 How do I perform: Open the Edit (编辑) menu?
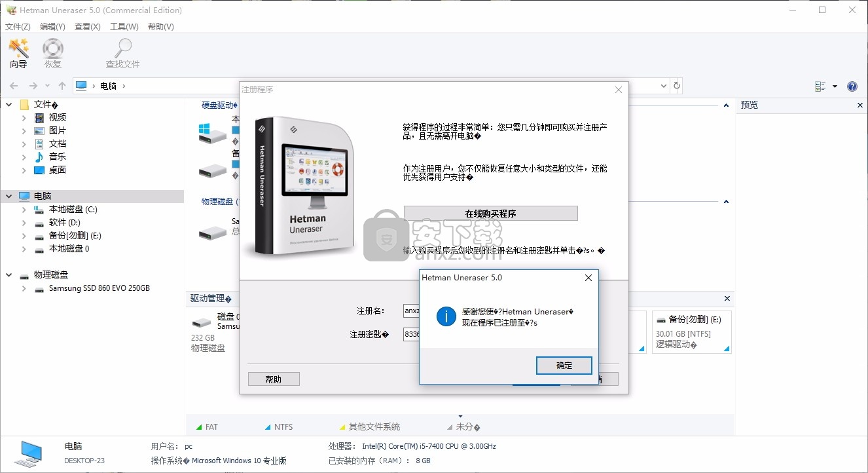52,27
